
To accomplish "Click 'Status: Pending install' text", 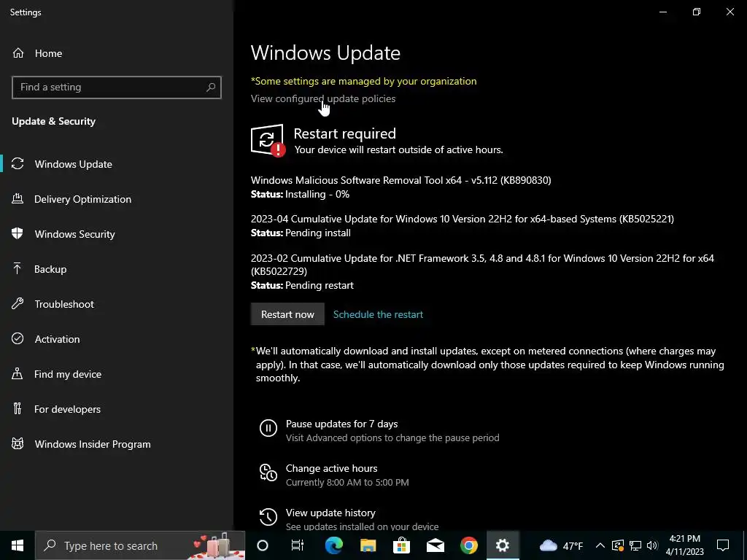I will (x=301, y=233).
